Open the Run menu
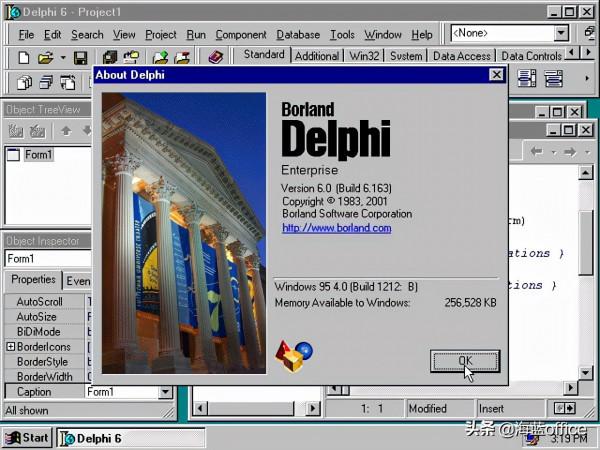This screenshot has height=450, width=600. point(196,35)
